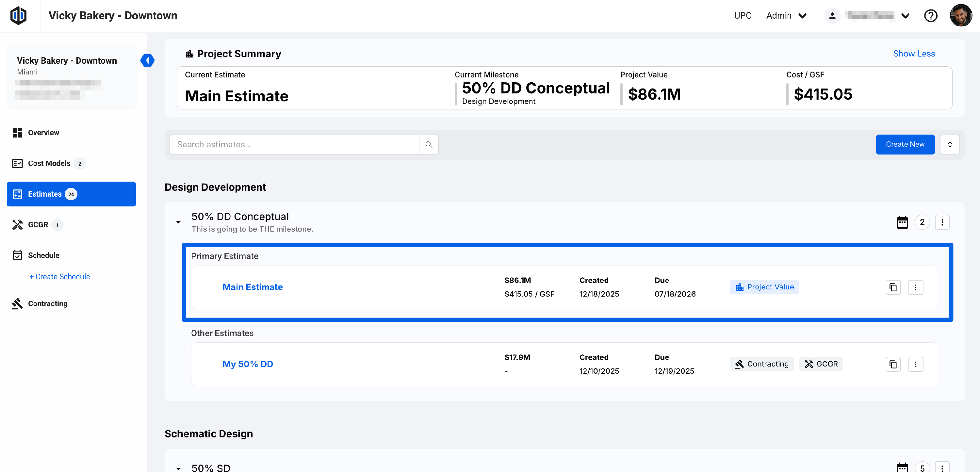Click the app logo icon

coord(18,16)
